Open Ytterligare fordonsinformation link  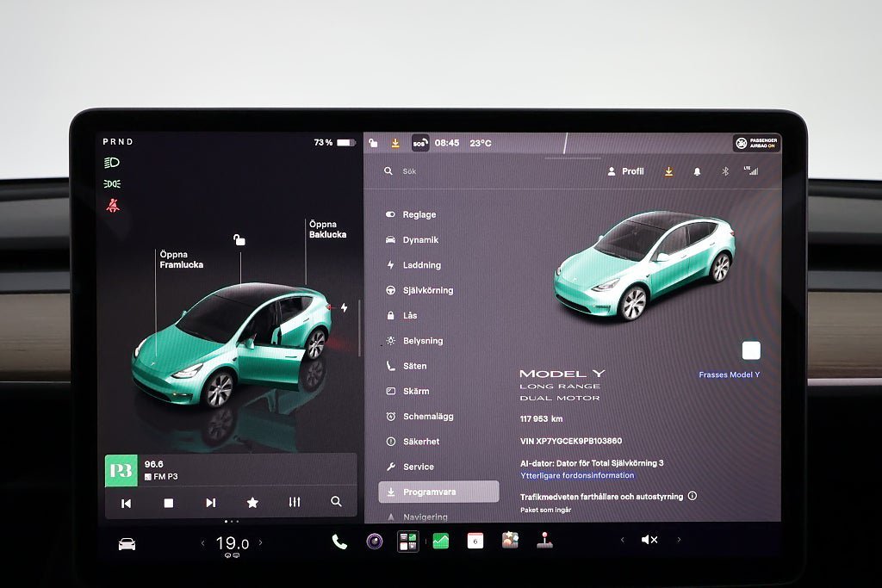(x=577, y=475)
